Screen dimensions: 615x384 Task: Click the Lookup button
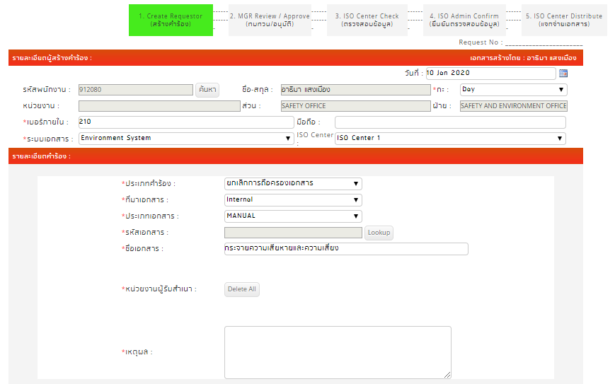(x=379, y=233)
